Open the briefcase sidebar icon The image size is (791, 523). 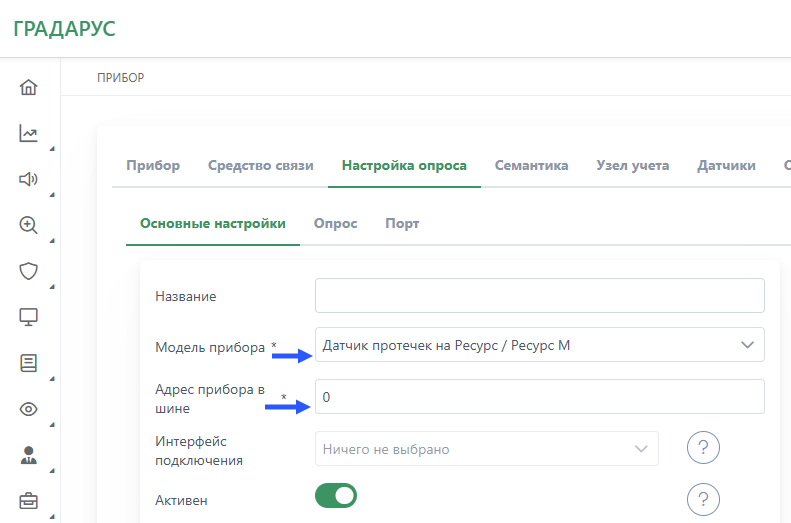[x=29, y=501]
